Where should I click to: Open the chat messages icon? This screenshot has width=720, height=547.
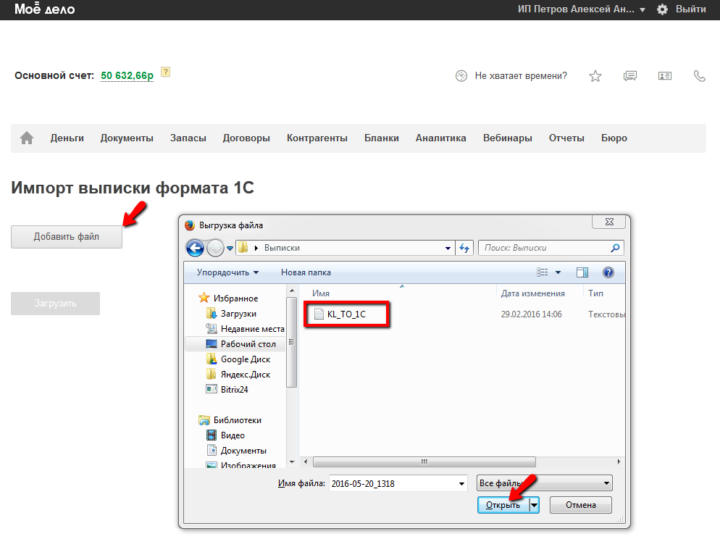630,76
